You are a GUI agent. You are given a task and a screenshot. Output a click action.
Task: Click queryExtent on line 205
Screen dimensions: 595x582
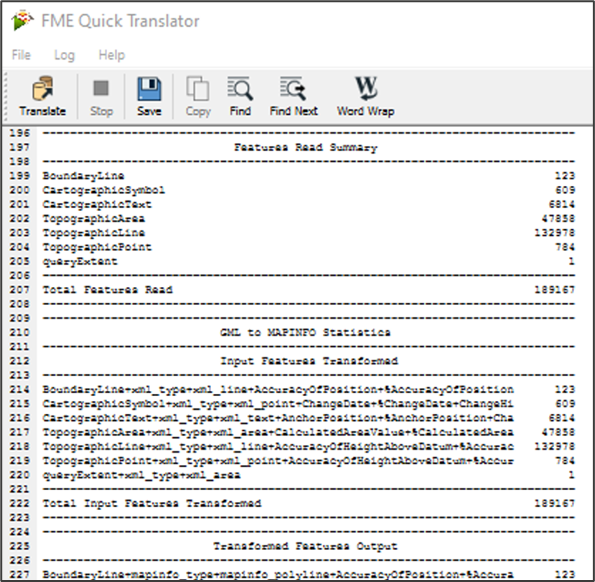point(80,261)
